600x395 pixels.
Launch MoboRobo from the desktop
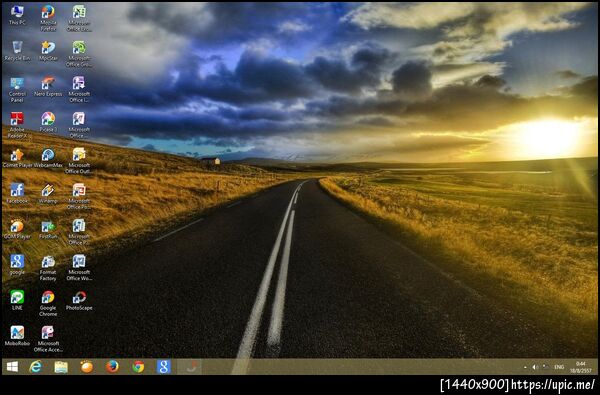coord(17,336)
